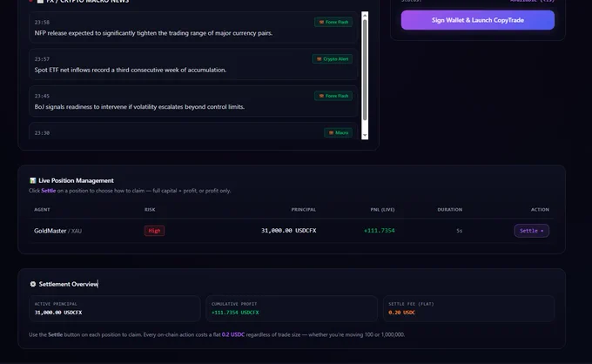592x364 pixels.
Task: Select the Crypto Alert tag
Action: click(333, 59)
